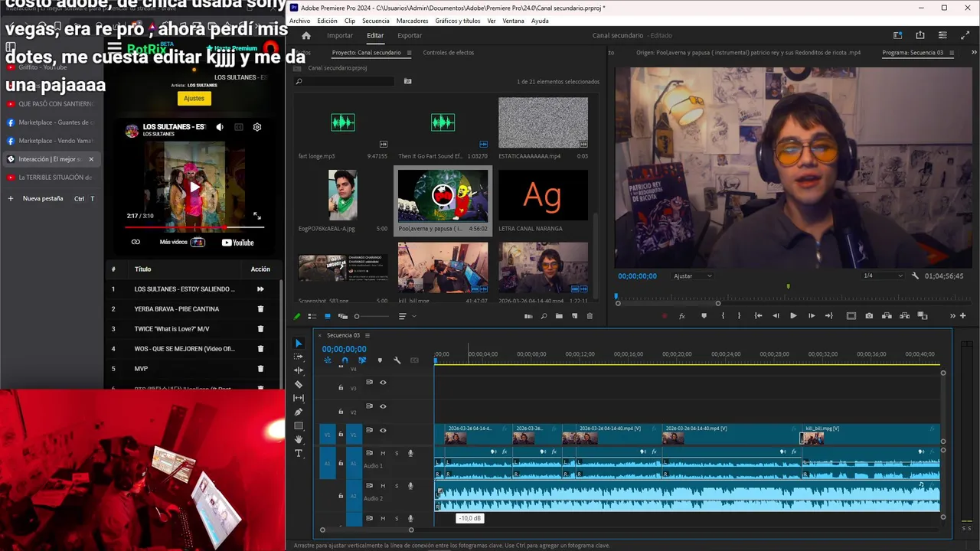980x551 pixels.
Task: Click Más videos link under player
Action: 181,242
